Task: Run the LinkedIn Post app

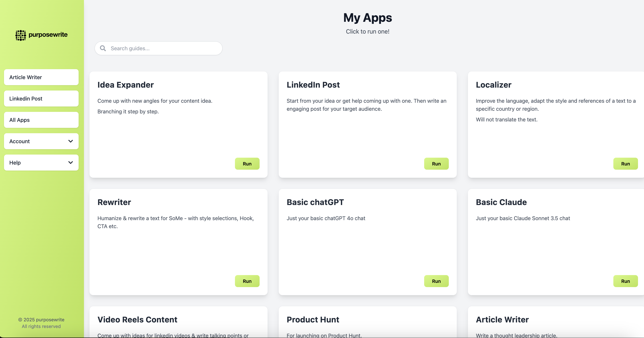Action: point(436,164)
